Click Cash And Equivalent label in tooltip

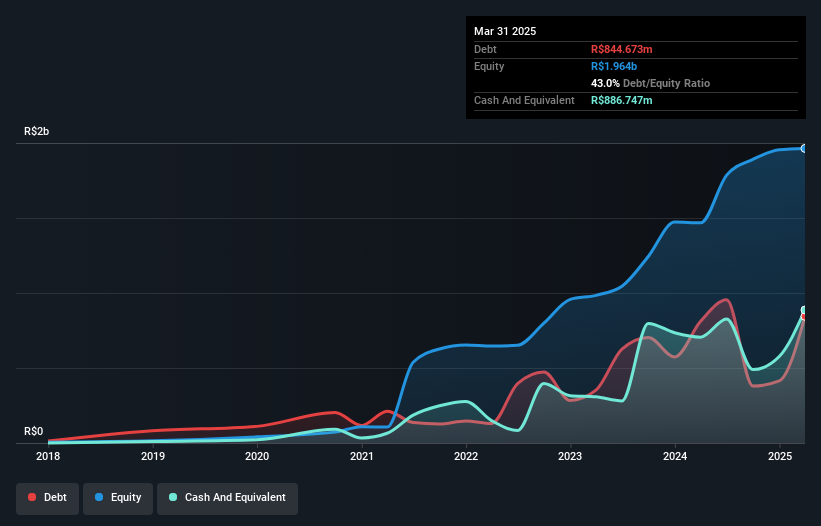tap(524, 100)
